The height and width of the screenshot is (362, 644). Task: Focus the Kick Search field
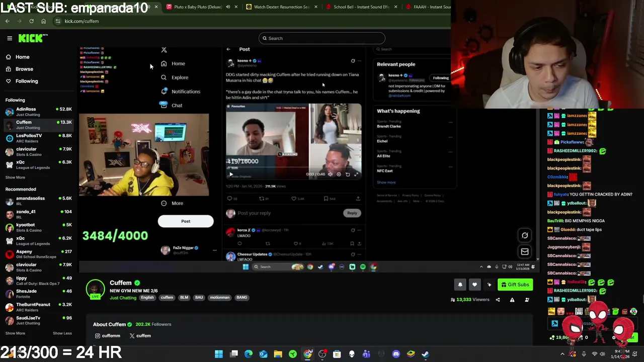322,38
